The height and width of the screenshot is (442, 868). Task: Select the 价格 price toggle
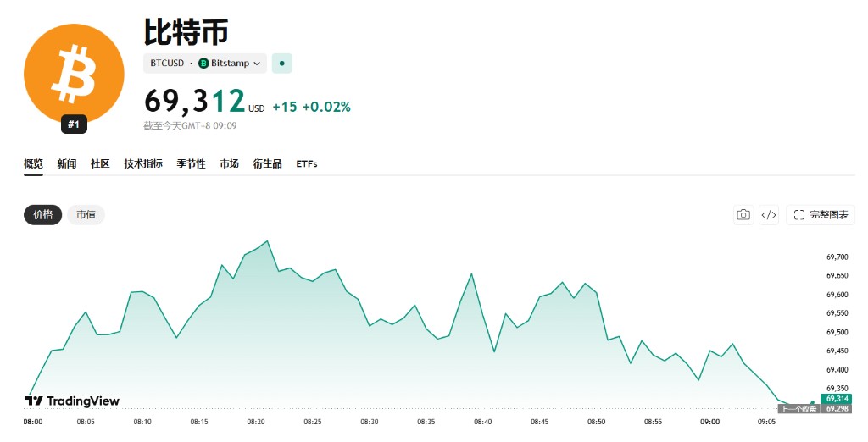click(42, 214)
